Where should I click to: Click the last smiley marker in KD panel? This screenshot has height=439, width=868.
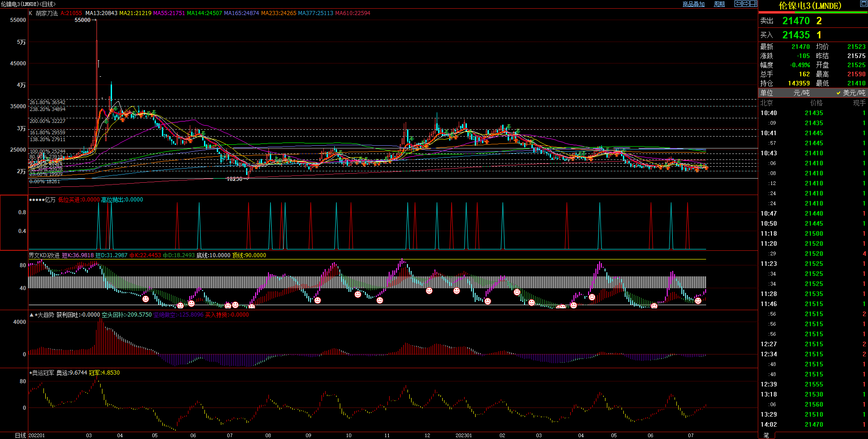point(698,301)
